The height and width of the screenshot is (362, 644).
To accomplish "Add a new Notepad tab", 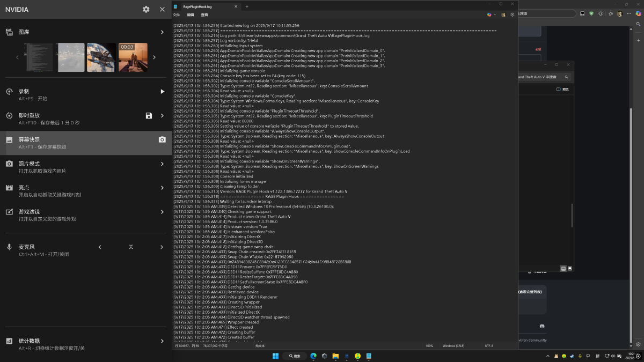I will [247, 6].
